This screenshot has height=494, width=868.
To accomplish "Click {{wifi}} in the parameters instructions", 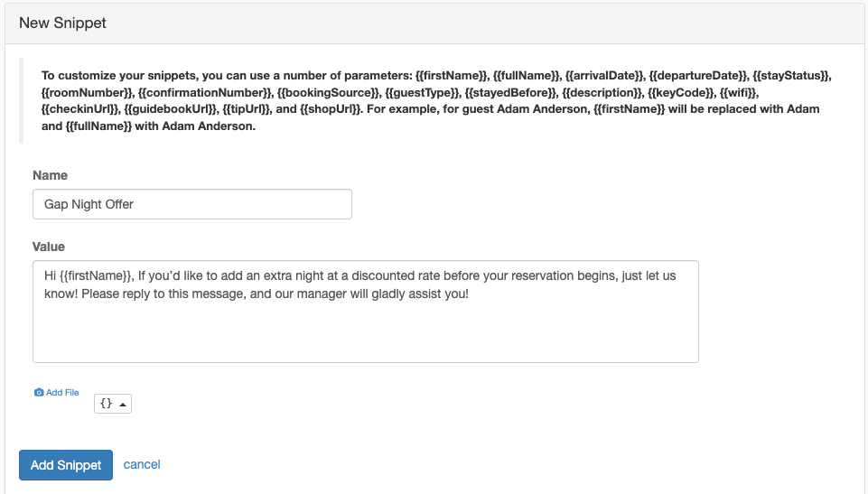I will coord(738,92).
